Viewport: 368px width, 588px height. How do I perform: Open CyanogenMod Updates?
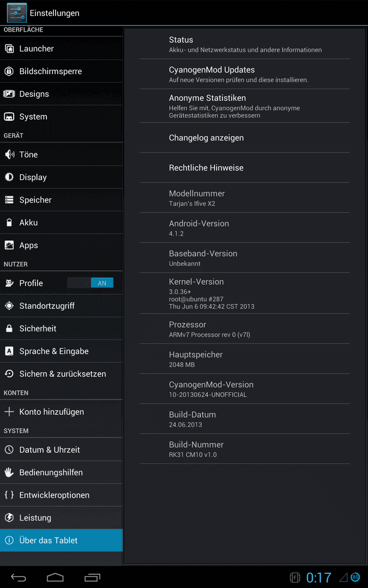coord(244,74)
